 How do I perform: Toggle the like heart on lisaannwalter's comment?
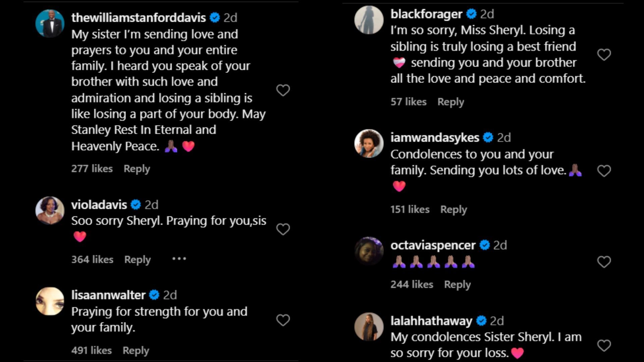pyautogui.click(x=283, y=321)
